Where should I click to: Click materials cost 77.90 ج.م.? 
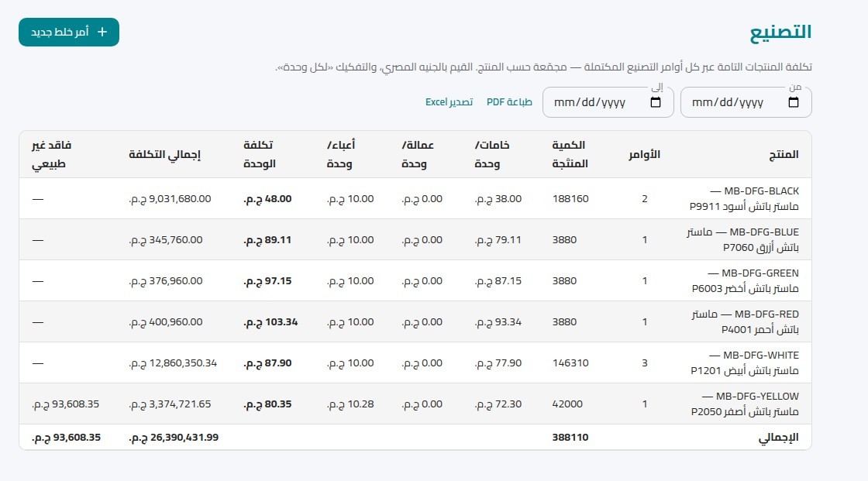[498, 363]
